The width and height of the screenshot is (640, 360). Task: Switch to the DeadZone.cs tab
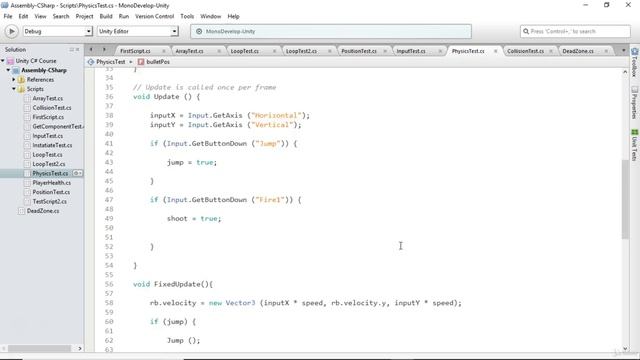tap(578, 51)
